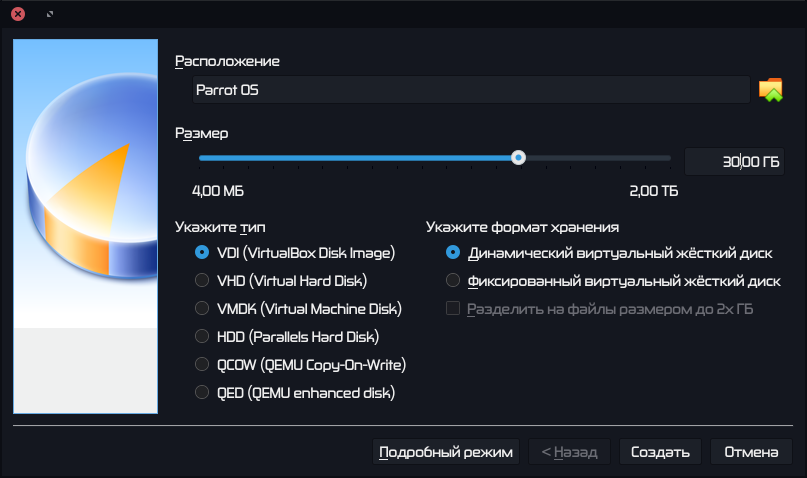Choose QED (QEMU enhanced disk) type

(x=202, y=392)
